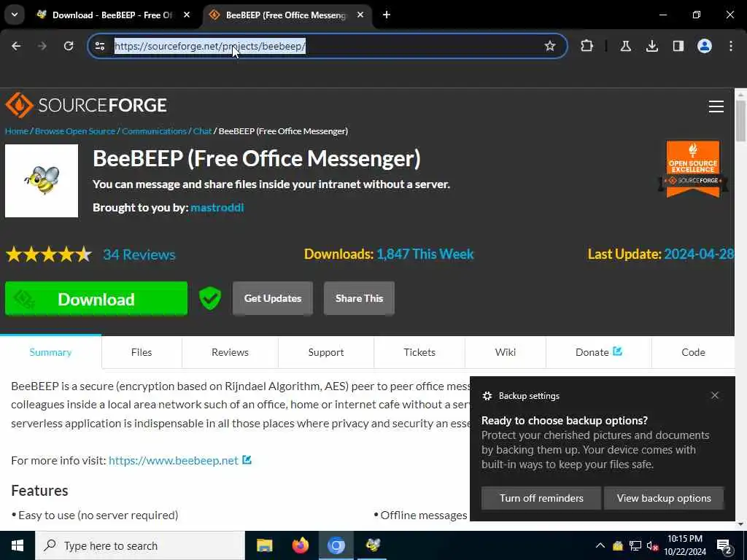Click the Backup settings gear icon
Image resolution: width=747 pixels, height=560 pixels.
[x=487, y=396]
